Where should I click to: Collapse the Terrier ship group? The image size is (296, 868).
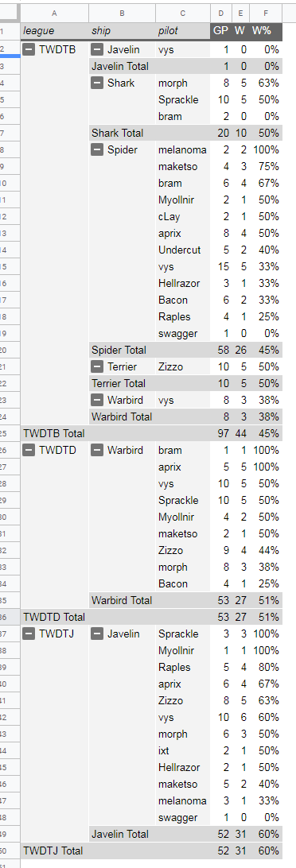97,366
